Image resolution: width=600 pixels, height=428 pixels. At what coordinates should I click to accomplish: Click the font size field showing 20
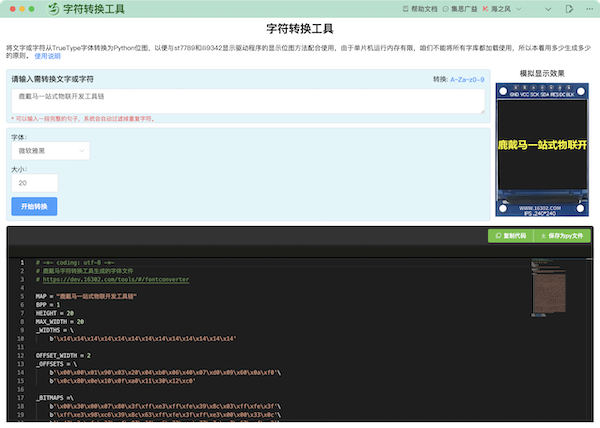(x=34, y=183)
